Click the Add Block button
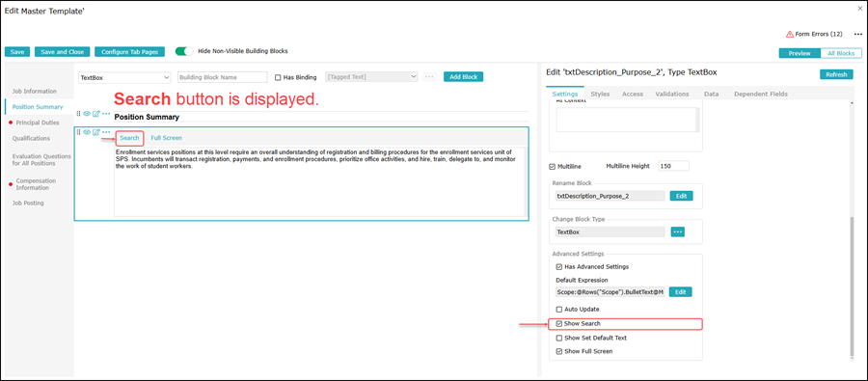This screenshot has width=868, height=381. coord(463,77)
